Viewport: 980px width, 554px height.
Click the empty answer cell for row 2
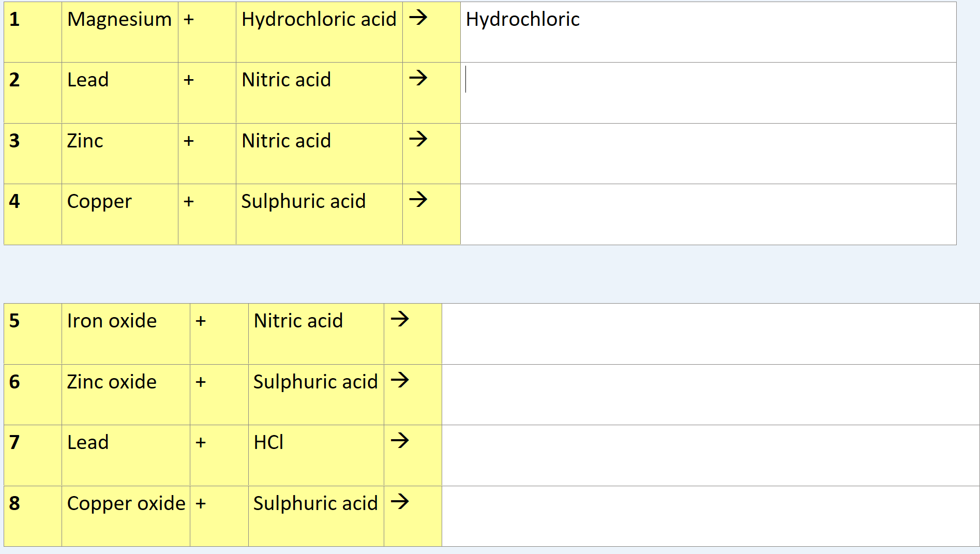(x=708, y=93)
